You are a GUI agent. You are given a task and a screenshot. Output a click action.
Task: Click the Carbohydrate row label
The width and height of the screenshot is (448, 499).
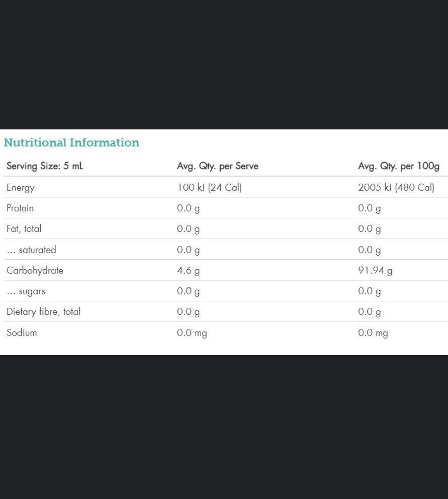click(35, 270)
